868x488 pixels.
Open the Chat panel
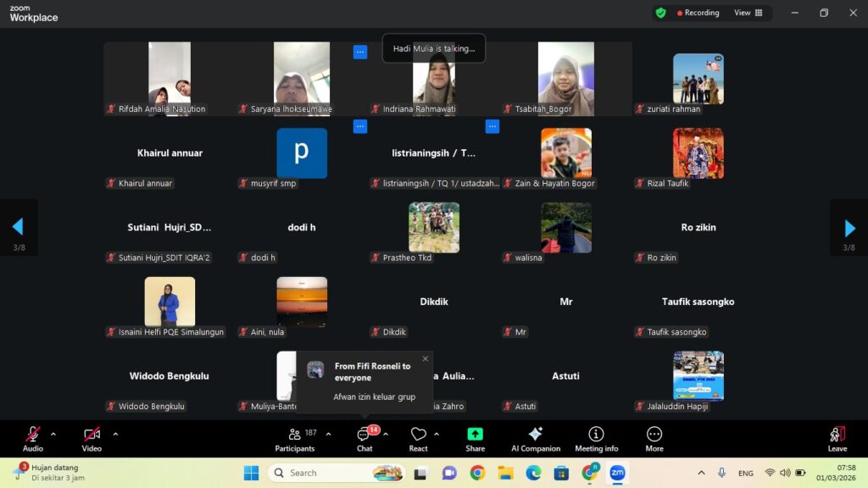point(364,440)
